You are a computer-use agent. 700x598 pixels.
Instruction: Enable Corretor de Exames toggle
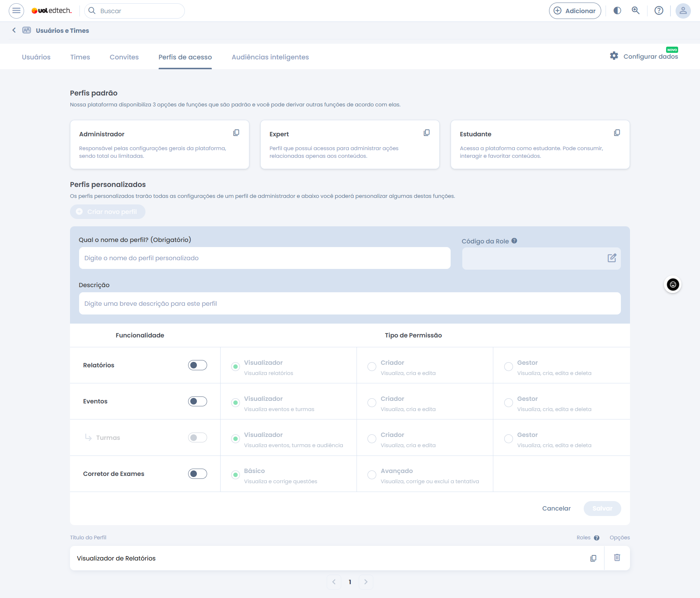pyautogui.click(x=197, y=474)
